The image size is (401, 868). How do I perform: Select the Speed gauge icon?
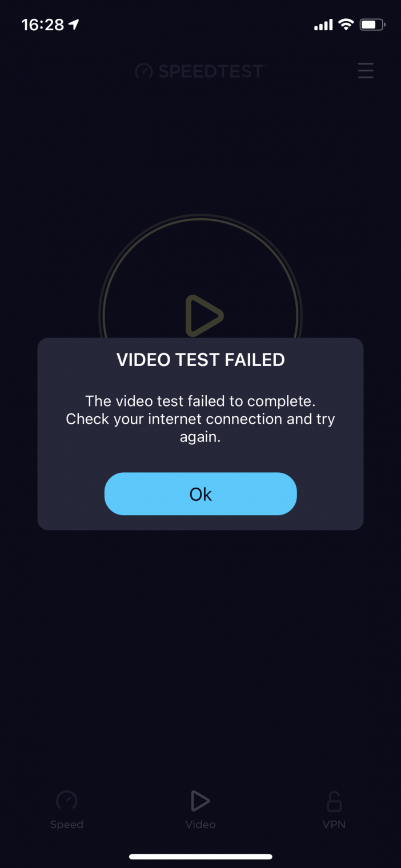(67, 801)
